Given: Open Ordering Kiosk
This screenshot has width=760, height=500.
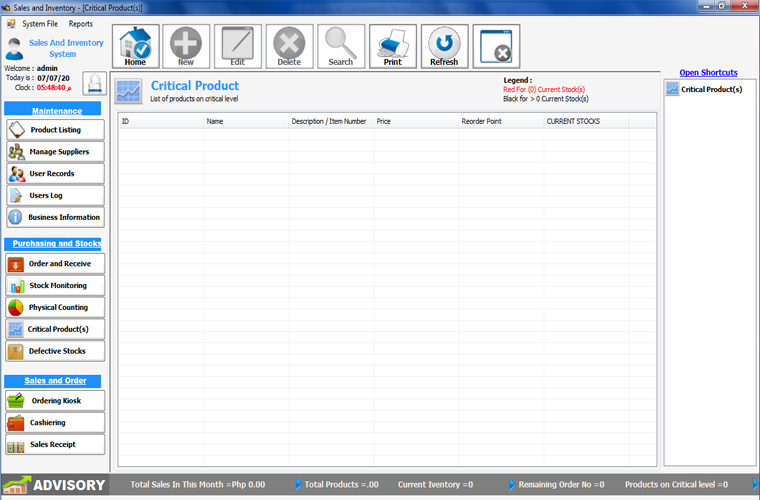Looking at the screenshot, I should tap(55, 401).
